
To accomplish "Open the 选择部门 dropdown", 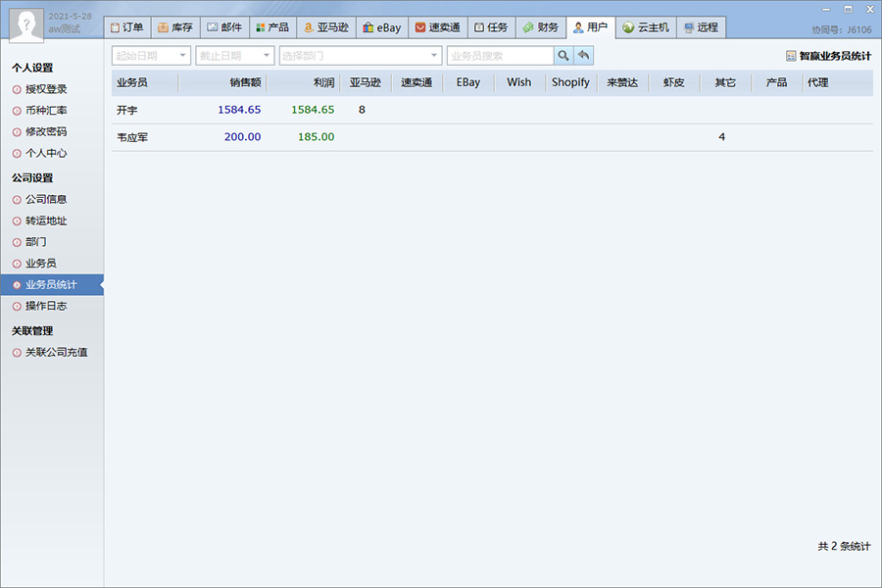I will [360, 56].
